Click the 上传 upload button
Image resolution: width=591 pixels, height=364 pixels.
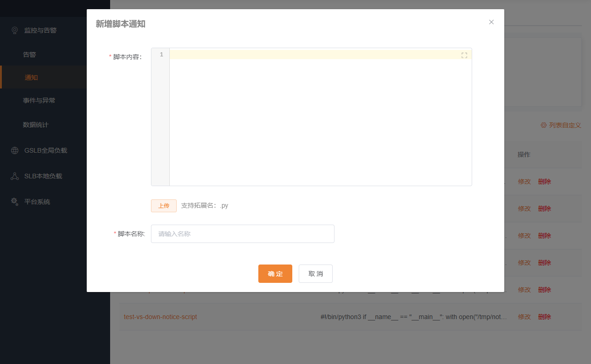click(x=163, y=205)
